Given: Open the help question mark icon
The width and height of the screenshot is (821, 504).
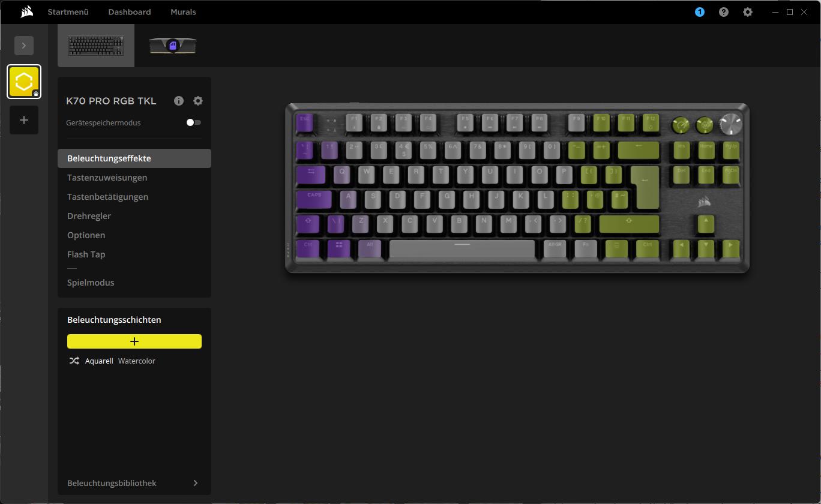Looking at the screenshot, I should (724, 12).
